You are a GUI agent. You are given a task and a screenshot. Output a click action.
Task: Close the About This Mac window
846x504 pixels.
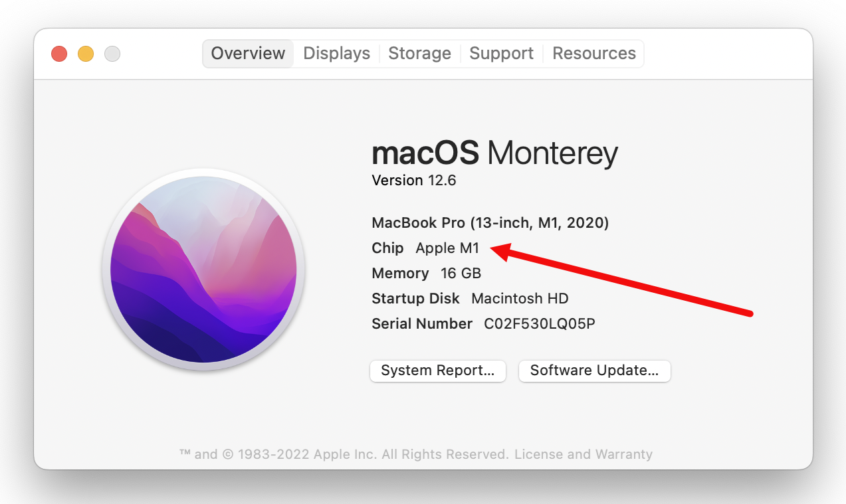58,54
